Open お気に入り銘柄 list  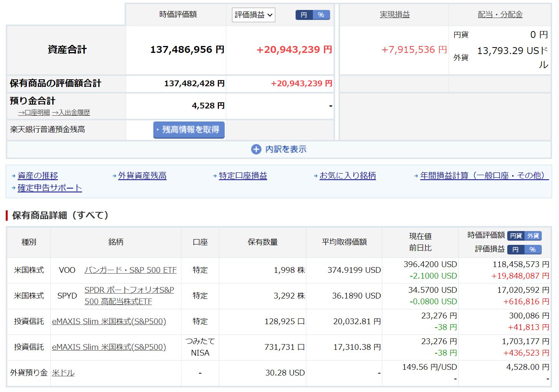click(347, 175)
